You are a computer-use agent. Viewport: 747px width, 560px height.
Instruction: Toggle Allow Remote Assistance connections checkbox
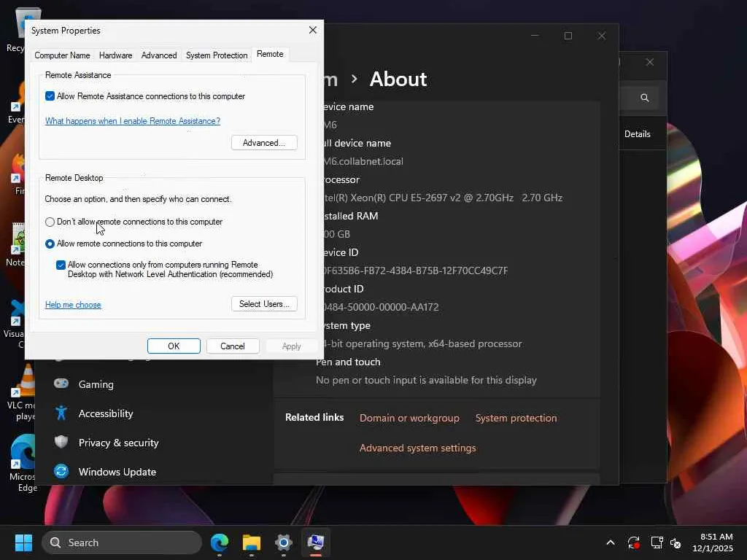[50, 96]
